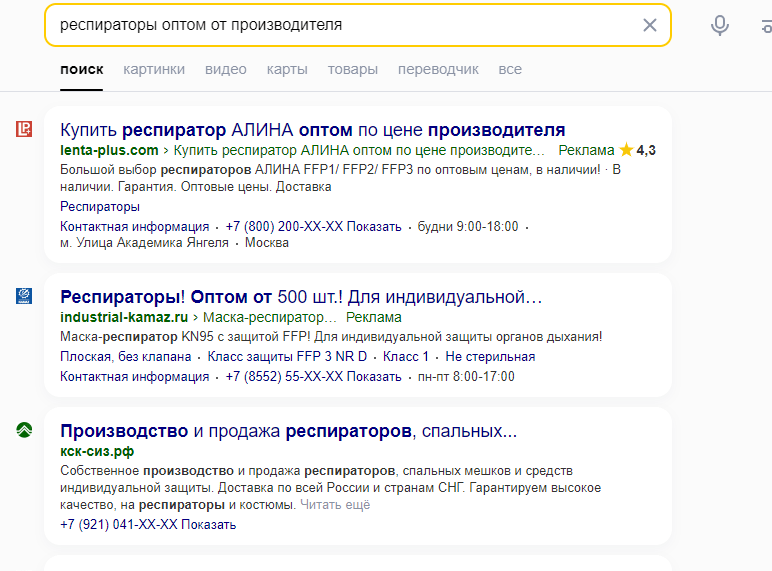The height and width of the screenshot is (571, 772).
Task: Click the lenta-plus site favicon
Action: 24,129
